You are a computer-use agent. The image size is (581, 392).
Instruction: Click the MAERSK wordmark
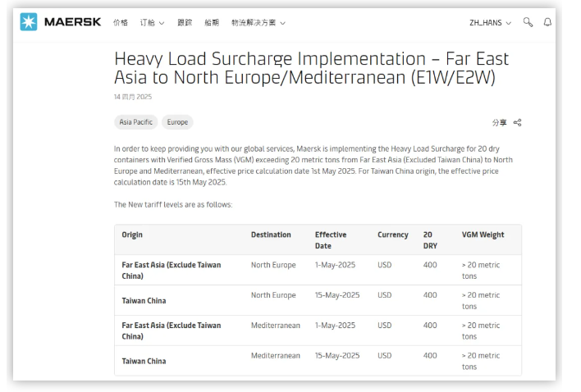pyautogui.click(x=72, y=22)
